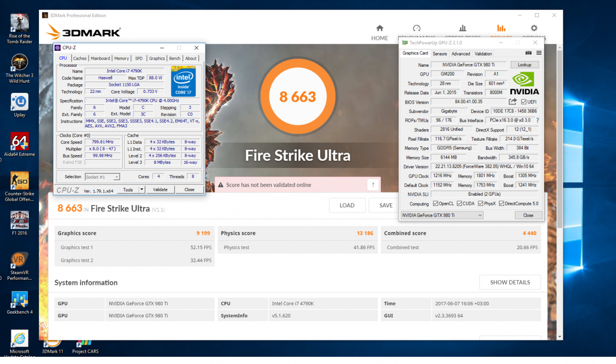Click the Specification field in CPU-Z
Viewport: 616px width, 364px height.
(143, 101)
